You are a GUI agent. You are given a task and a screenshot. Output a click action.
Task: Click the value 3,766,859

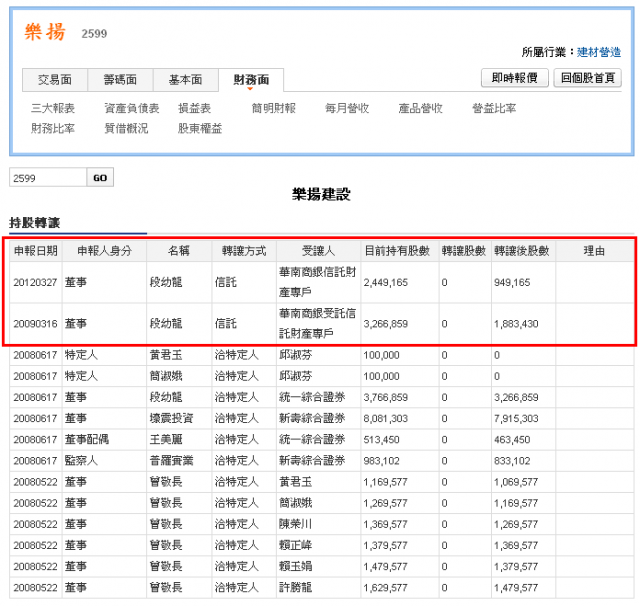pos(386,397)
